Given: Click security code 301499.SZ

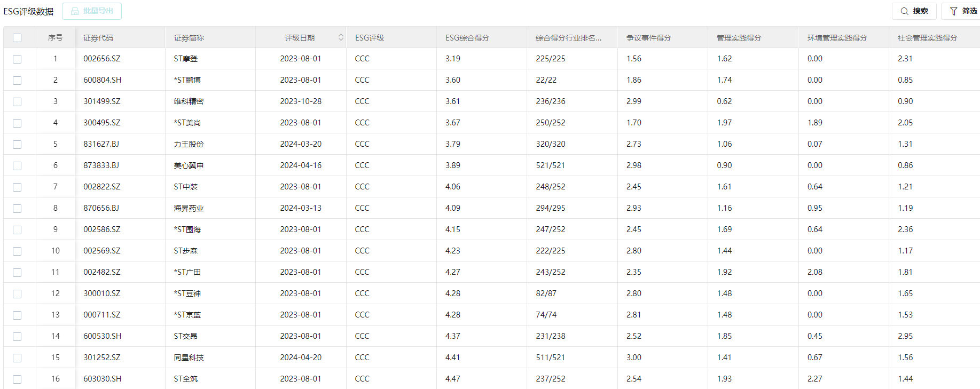Looking at the screenshot, I should [x=102, y=101].
